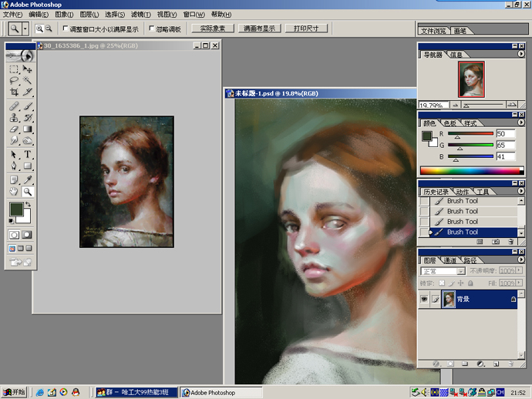Toggle lock all in Layers panel

click(x=470, y=283)
